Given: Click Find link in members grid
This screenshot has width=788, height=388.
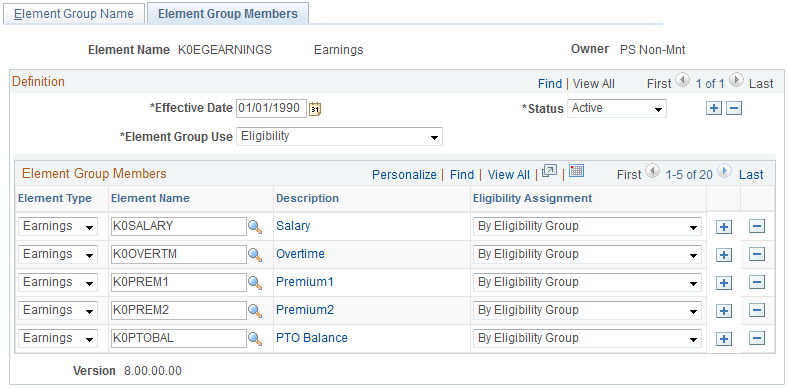Looking at the screenshot, I should [462, 174].
